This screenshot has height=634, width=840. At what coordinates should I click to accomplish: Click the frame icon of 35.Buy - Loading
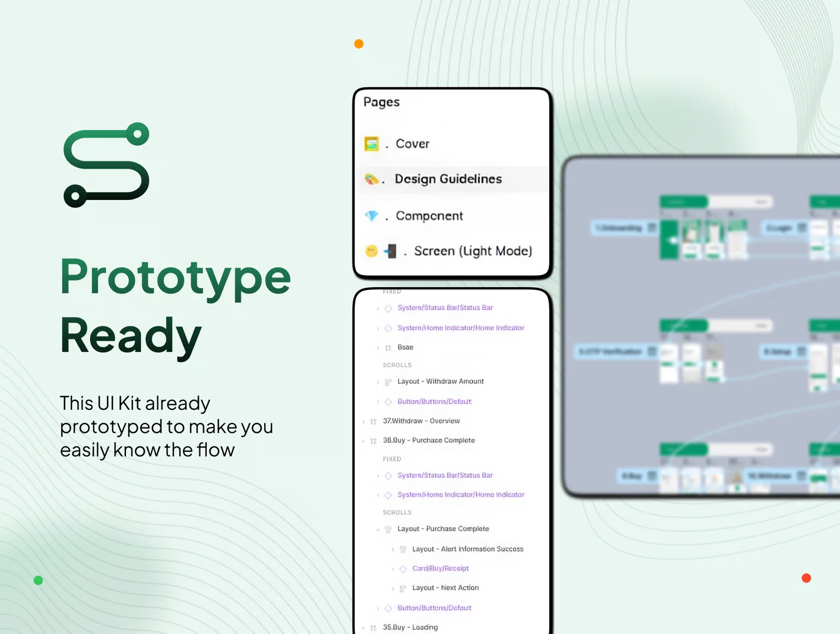tap(373, 628)
